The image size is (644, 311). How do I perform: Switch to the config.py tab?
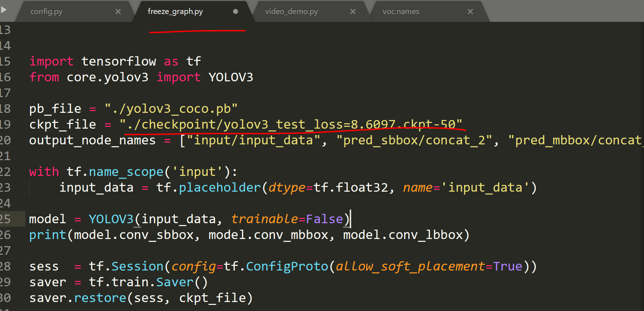pyautogui.click(x=47, y=11)
